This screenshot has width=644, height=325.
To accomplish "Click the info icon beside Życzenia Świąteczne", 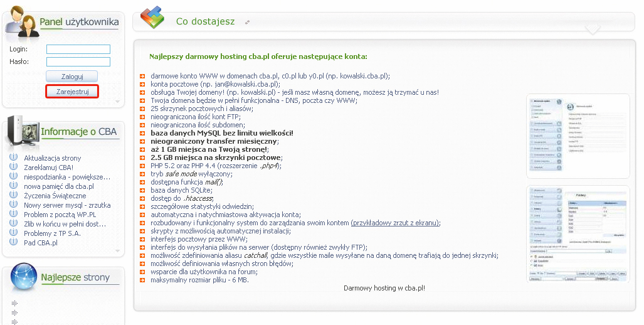I will [x=13, y=196].
